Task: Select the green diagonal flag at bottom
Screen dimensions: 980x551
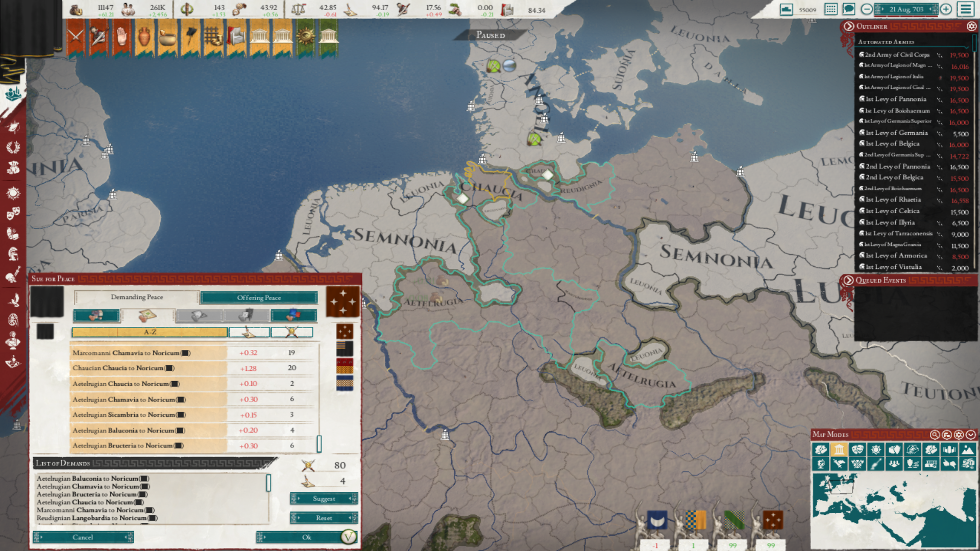Action: (734, 520)
